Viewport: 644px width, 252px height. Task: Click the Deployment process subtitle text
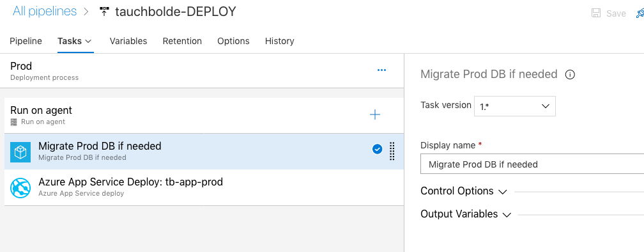click(x=44, y=77)
